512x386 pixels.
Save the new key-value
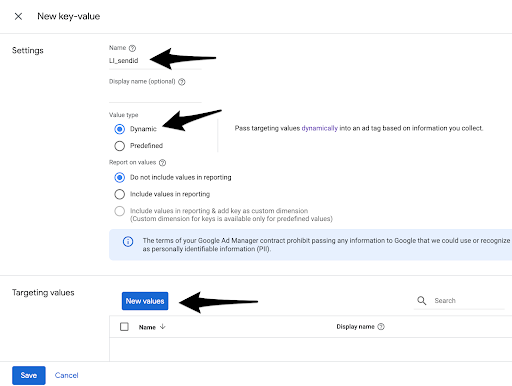(29, 375)
